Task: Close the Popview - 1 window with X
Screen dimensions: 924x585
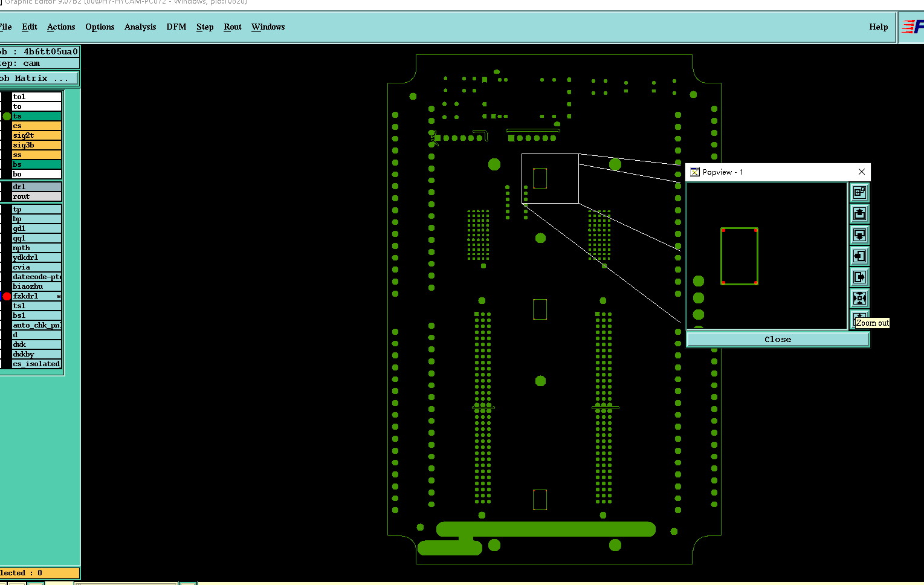Action: tap(862, 172)
